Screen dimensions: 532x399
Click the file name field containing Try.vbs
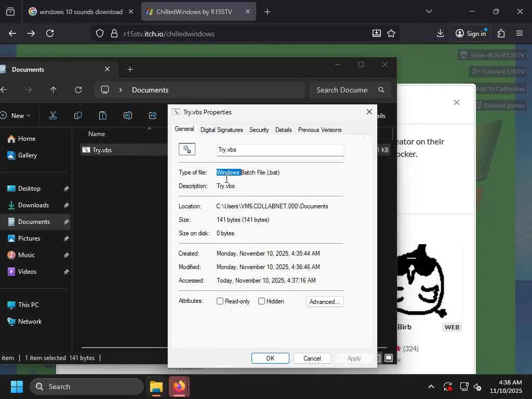[x=280, y=150]
